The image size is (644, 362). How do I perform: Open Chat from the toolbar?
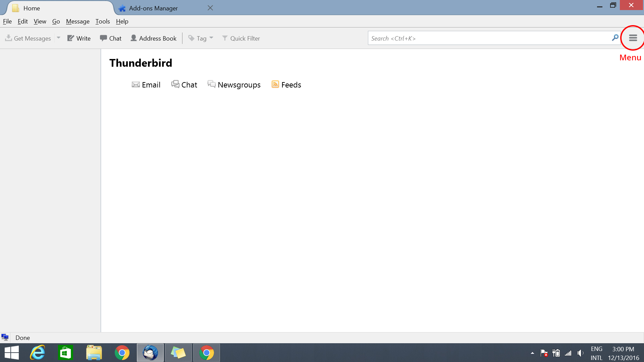click(111, 38)
